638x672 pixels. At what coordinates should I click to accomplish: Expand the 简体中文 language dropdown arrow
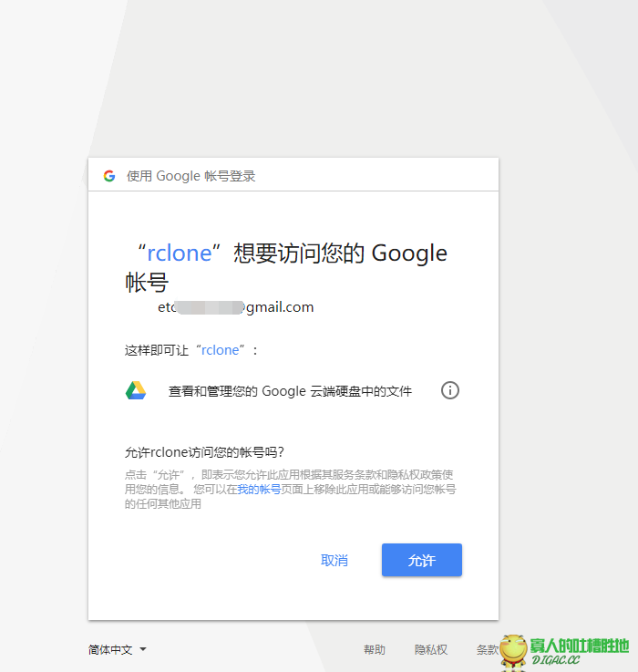point(143,649)
